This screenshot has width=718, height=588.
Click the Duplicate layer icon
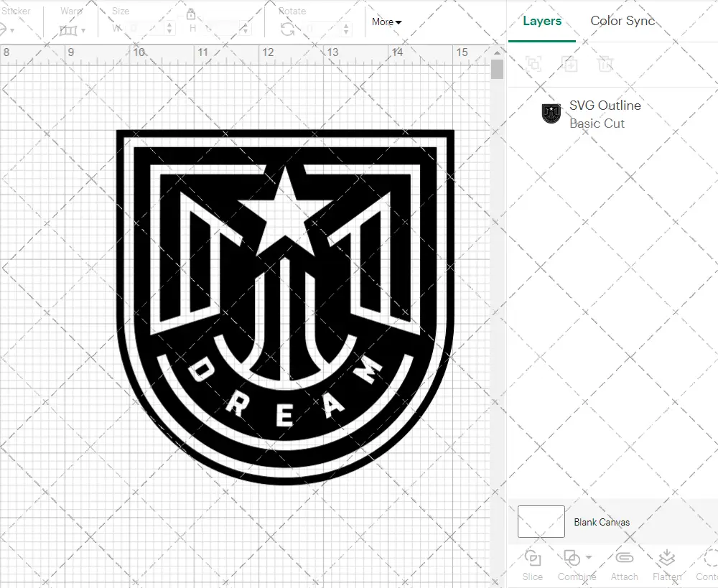(570, 64)
